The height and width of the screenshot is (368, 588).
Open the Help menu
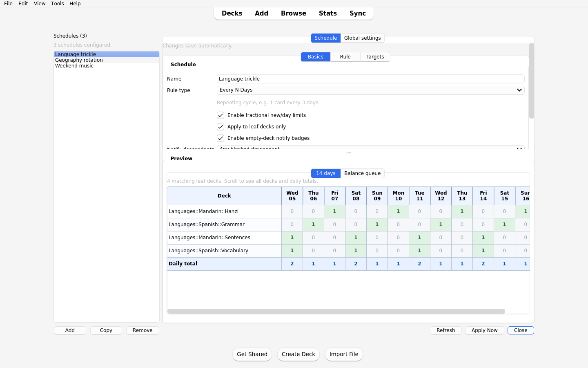(75, 4)
